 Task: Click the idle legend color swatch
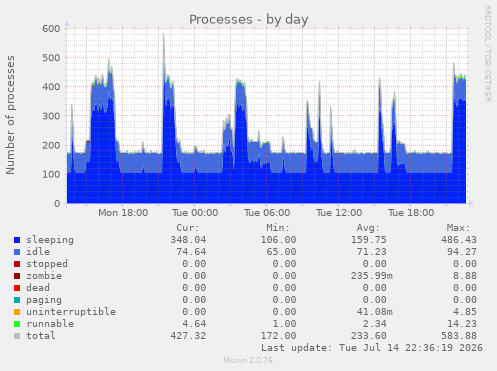point(17,252)
